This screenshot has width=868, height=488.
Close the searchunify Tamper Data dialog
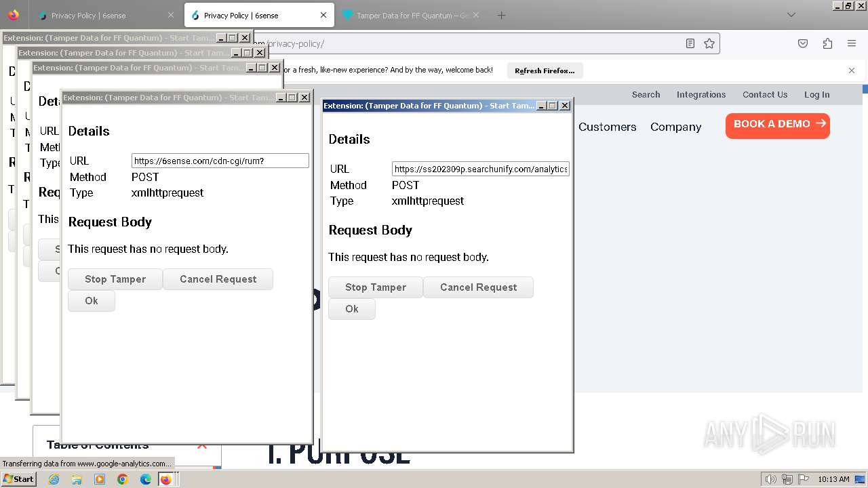click(565, 106)
